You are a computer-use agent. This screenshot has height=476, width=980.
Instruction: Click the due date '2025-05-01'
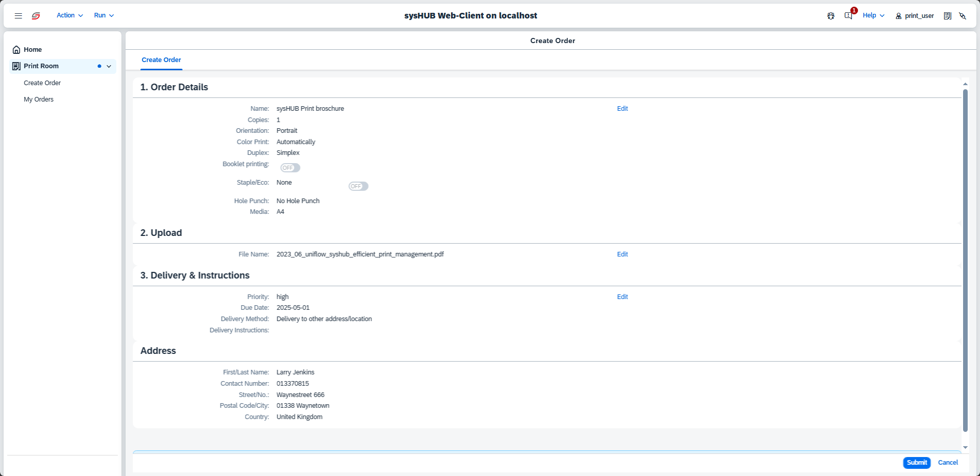click(293, 308)
